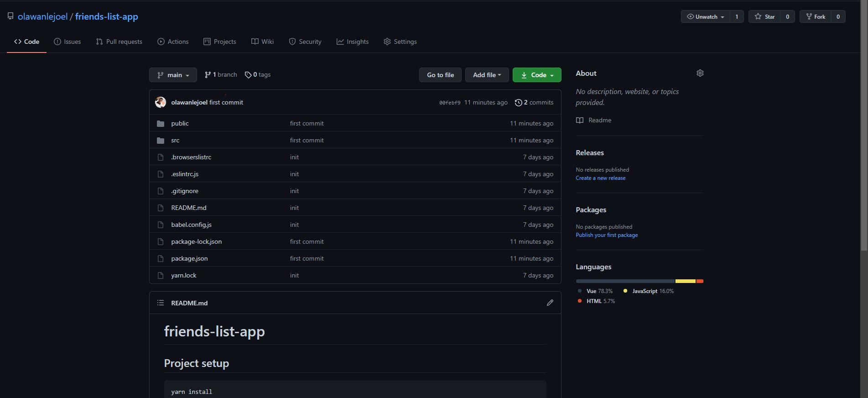Click the Fork button
Screen dimensions: 868x398
[816, 16]
